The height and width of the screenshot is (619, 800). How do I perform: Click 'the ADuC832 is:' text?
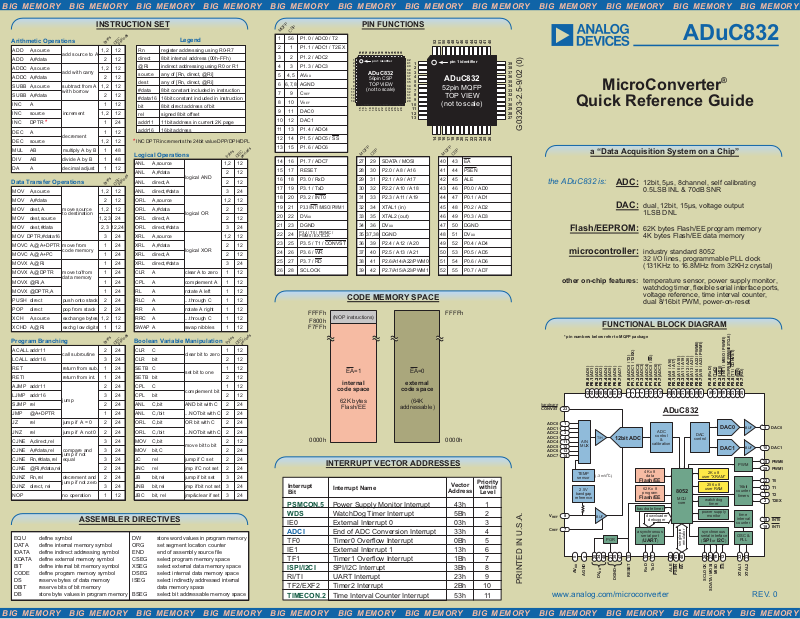[x=577, y=181]
